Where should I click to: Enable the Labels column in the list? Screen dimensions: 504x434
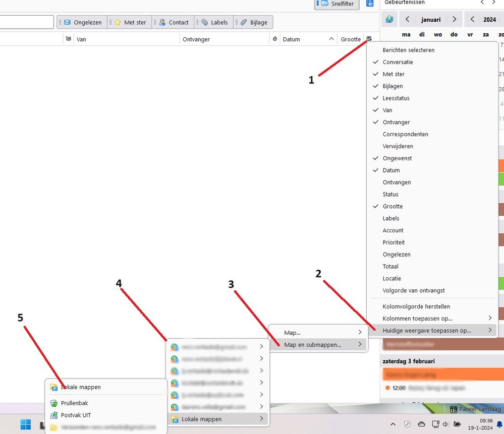391,218
